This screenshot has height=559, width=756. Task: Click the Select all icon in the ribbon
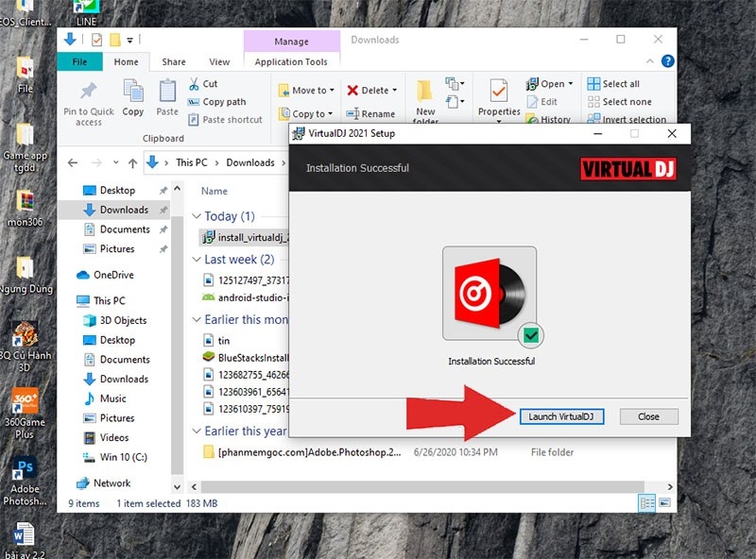[x=593, y=84]
